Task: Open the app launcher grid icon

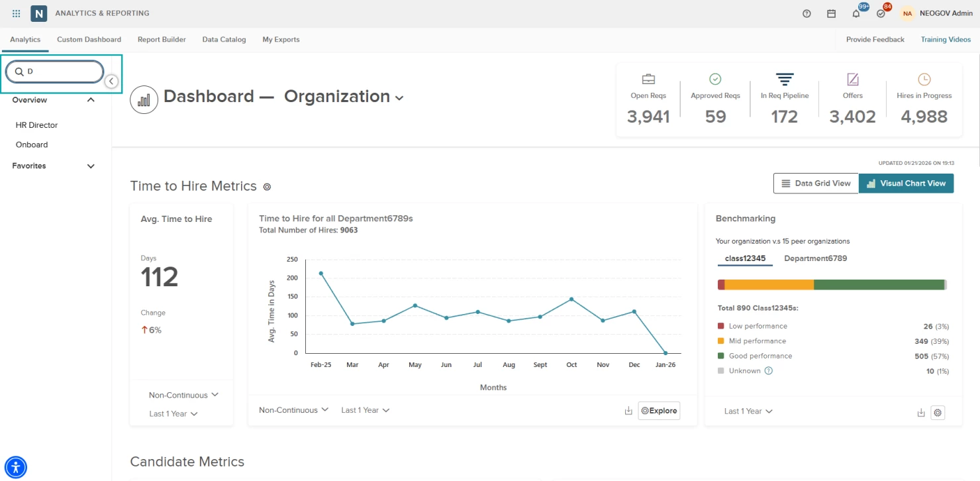Action: (17, 13)
